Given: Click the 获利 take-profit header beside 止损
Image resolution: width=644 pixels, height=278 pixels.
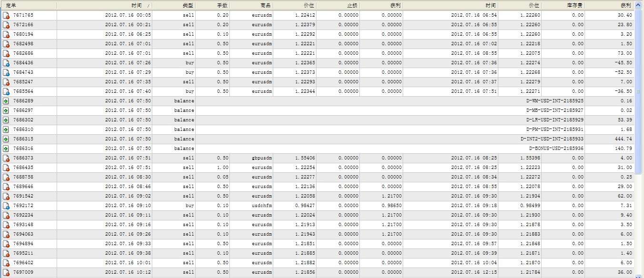Looking at the screenshot, I should pos(381,5).
